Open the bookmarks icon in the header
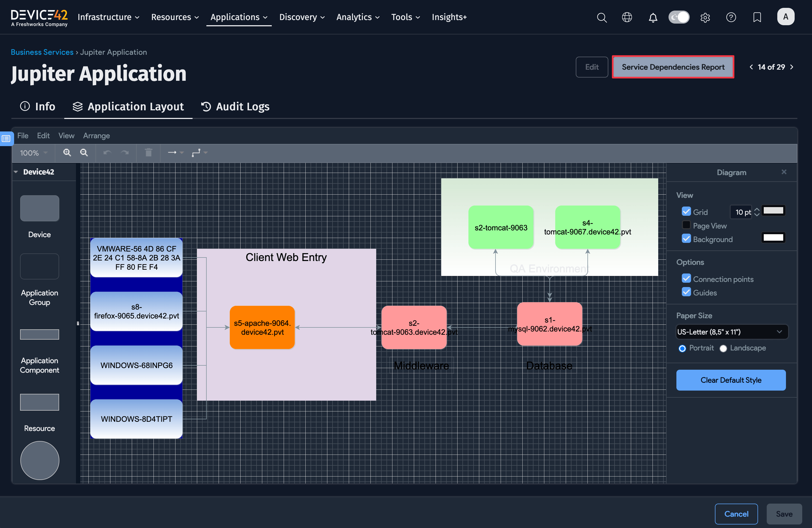 tap(757, 17)
